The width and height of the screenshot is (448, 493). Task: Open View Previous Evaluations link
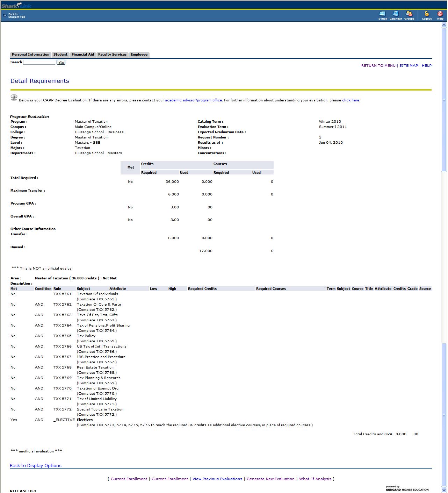coord(217,479)
